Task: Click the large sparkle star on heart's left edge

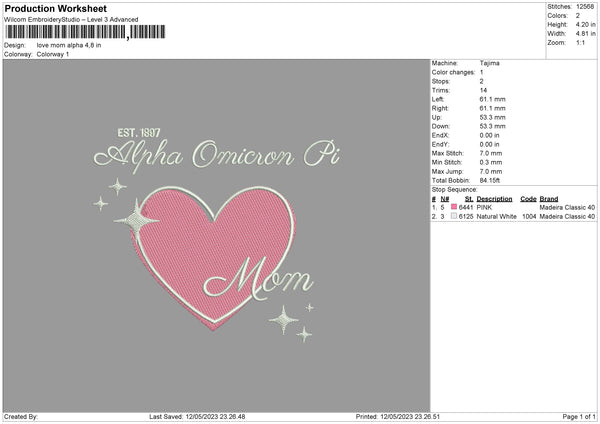Action: click(x=136, y=221)
